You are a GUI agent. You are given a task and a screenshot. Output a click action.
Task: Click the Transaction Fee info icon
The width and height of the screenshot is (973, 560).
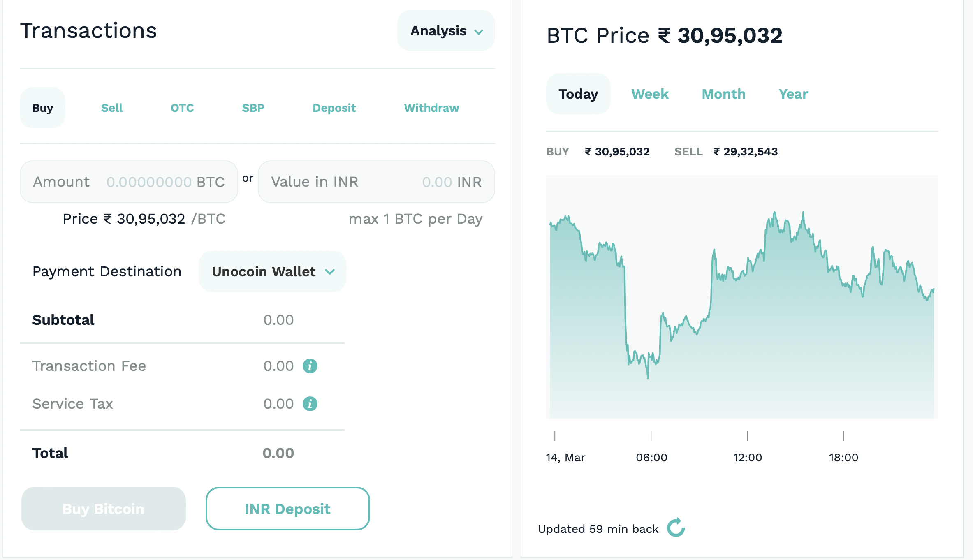(x=310, y=366)
